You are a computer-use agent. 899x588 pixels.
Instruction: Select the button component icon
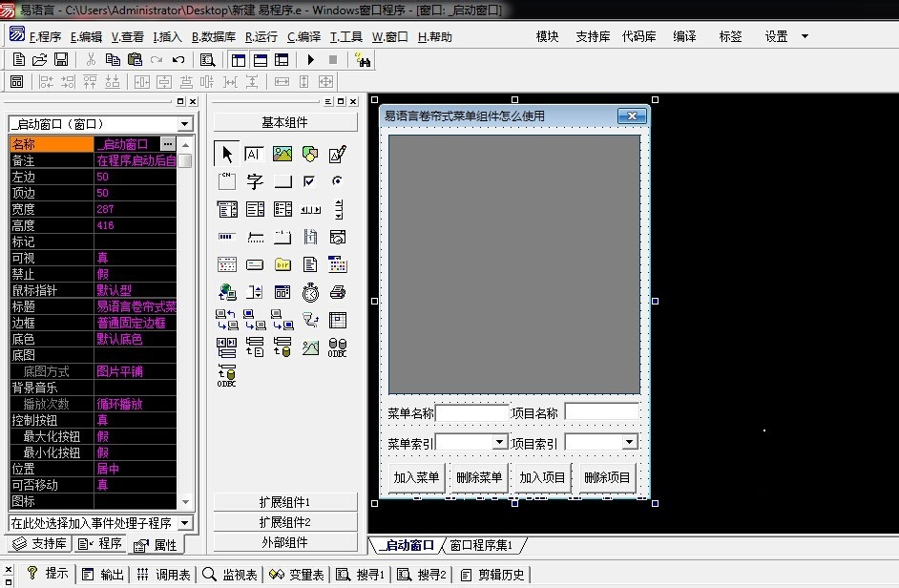(x=282, y=181)
